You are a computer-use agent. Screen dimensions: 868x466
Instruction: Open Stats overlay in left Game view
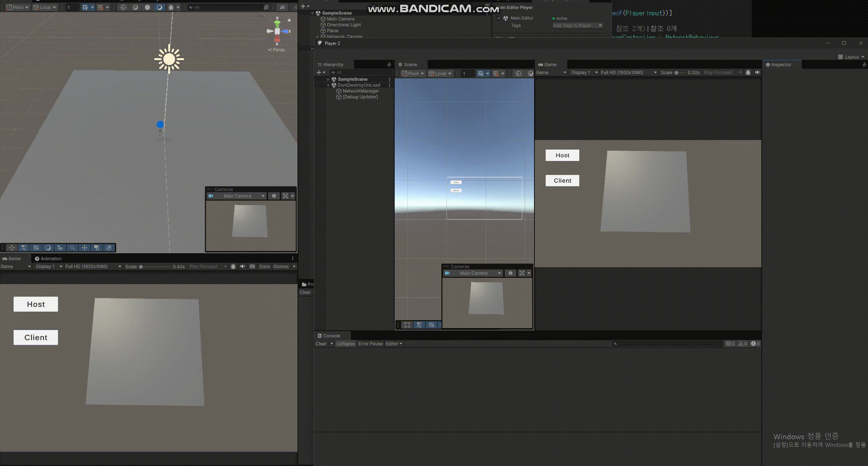tap(264, 266)
